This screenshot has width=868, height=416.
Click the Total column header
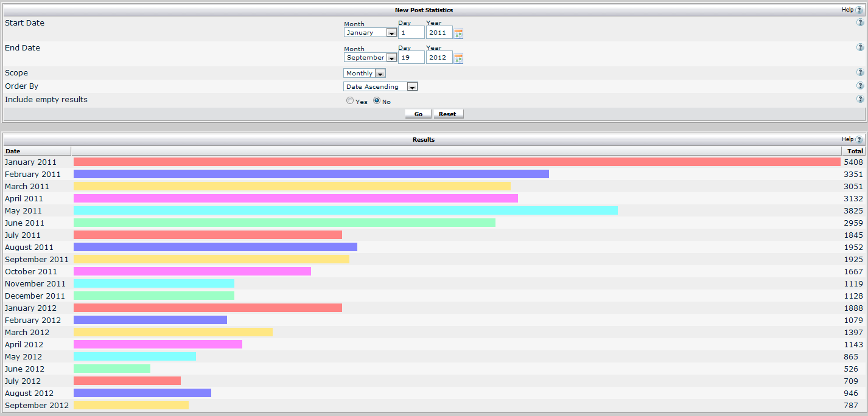click(855, 151)
